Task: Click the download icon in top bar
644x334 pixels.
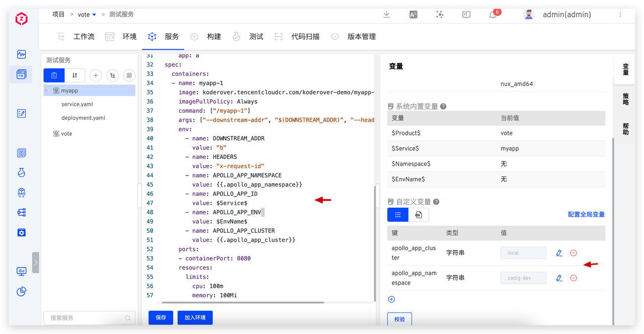Action: [386, 15]
